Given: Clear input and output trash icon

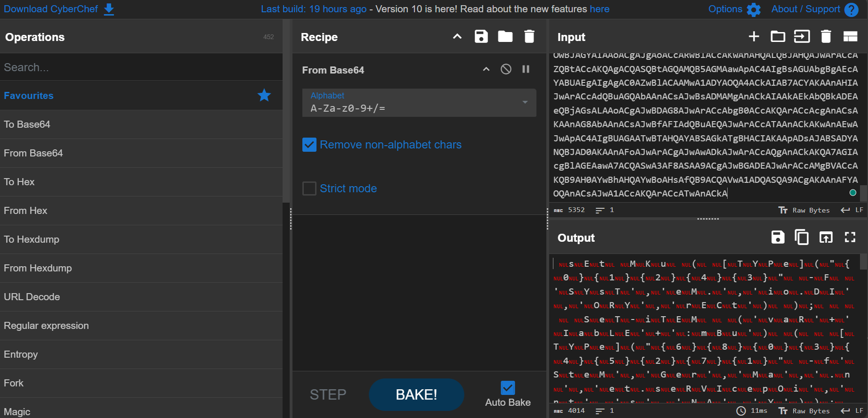Looking at the screenshot, I should pos(826,36).
